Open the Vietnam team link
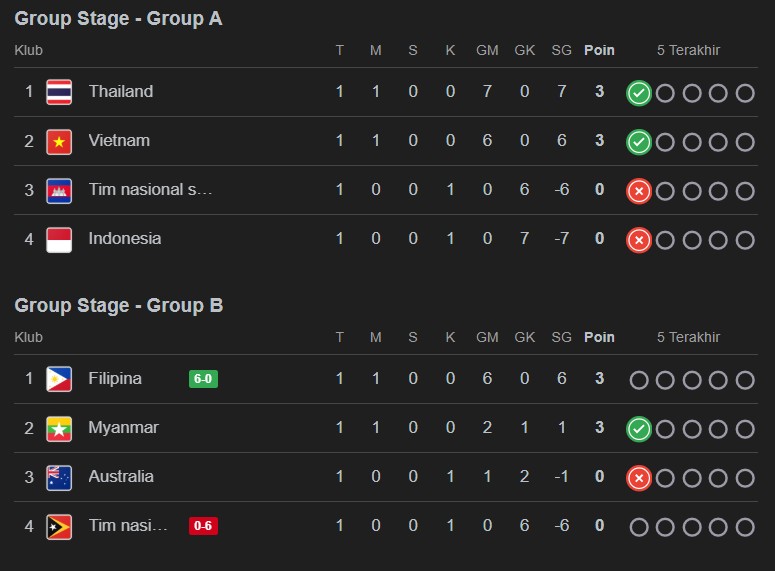 (x=119, y=141)
